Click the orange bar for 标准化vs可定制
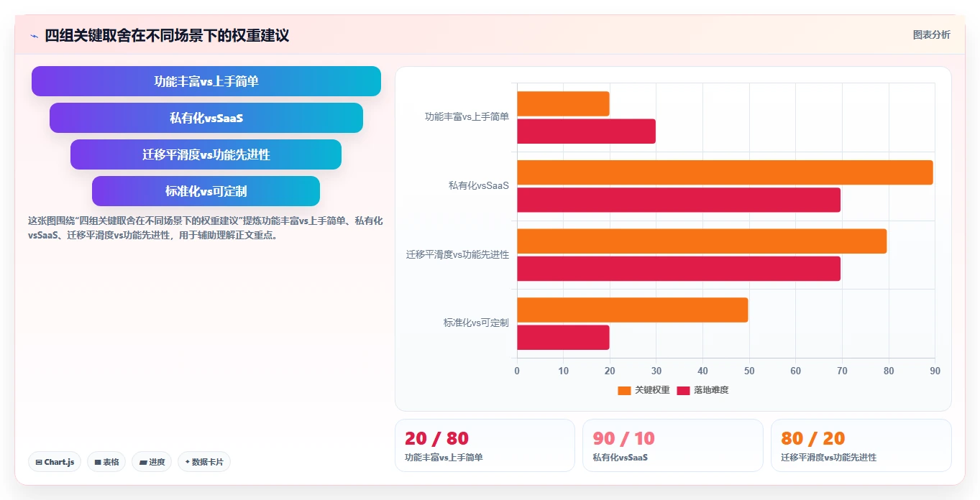The width and height of the screenshot is (980, 500). (x=633, y=310)
